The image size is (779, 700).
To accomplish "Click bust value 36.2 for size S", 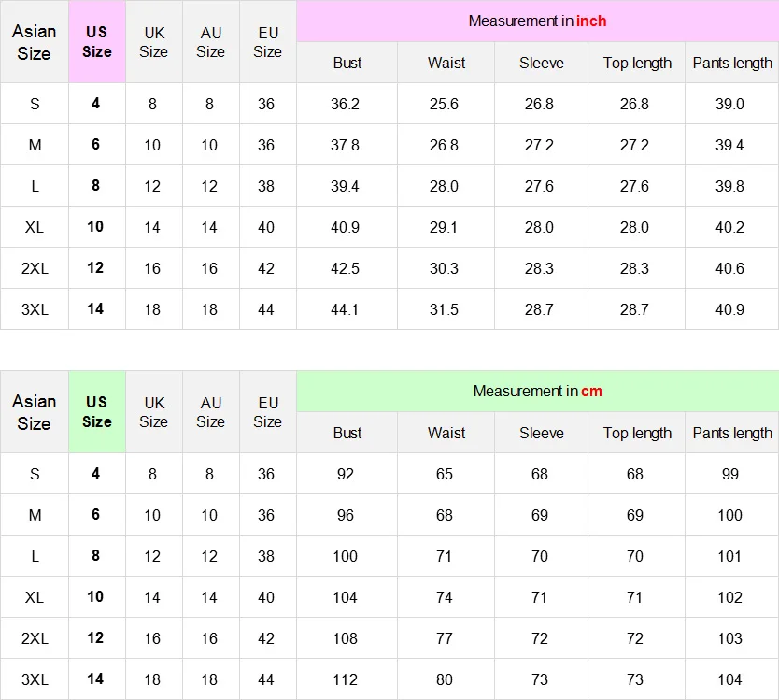I will (345, 104).
